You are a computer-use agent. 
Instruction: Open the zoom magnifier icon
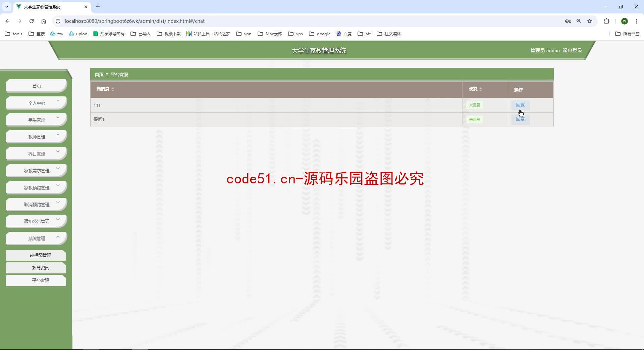point(579,21)
